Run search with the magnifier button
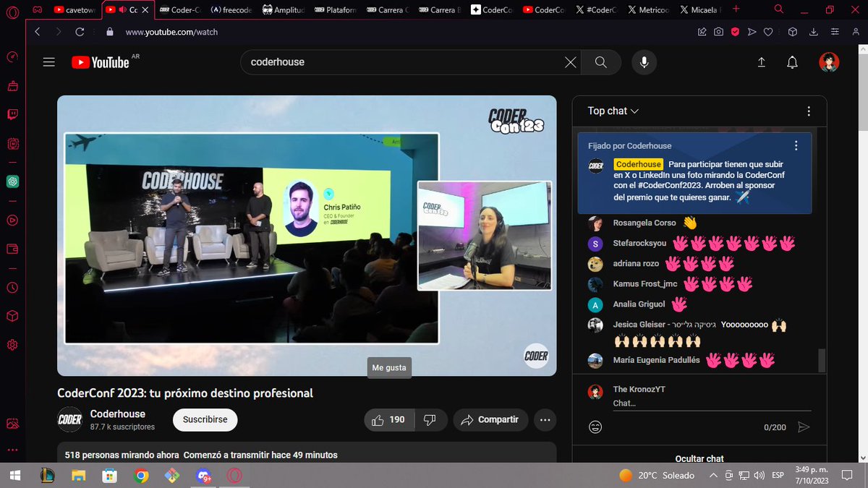868x488 pixels. 600,62
